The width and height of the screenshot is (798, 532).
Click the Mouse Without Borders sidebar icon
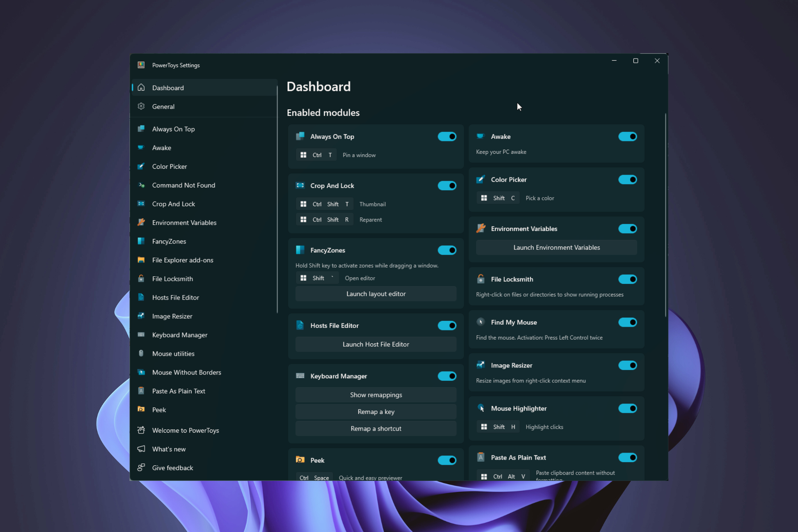point(141,372)
